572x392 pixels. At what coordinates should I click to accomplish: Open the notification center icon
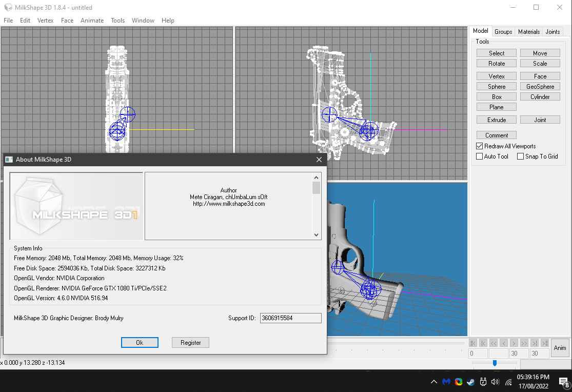(x=564, y=382)
